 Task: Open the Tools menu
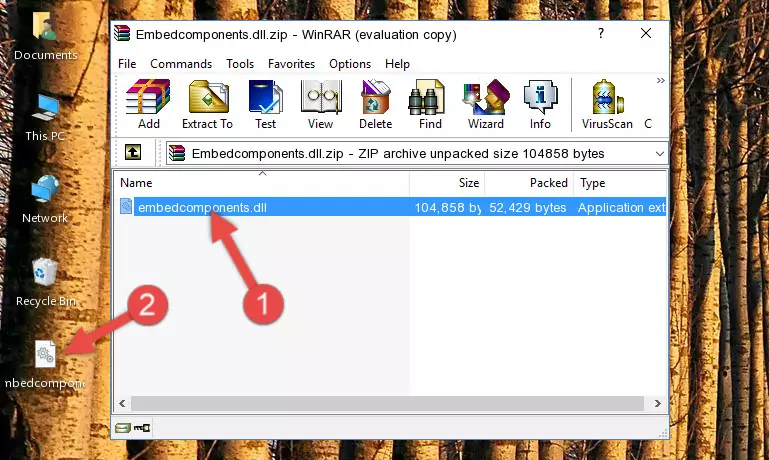[240, 64]
